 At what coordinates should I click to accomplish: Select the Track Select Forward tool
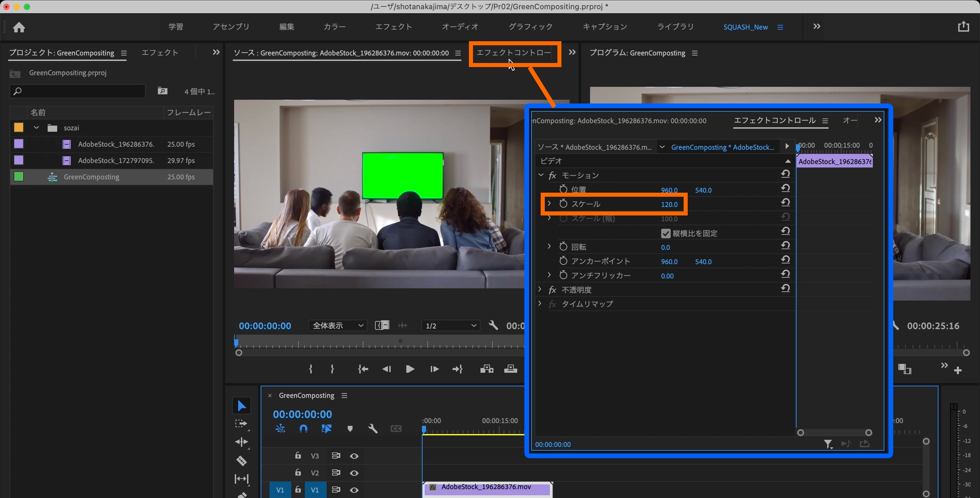[x=241, y=424]
